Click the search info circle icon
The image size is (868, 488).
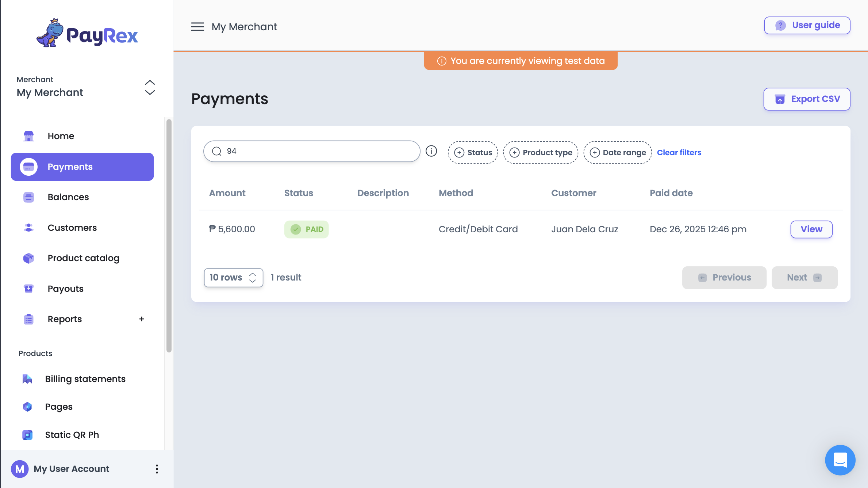(431, 151)
